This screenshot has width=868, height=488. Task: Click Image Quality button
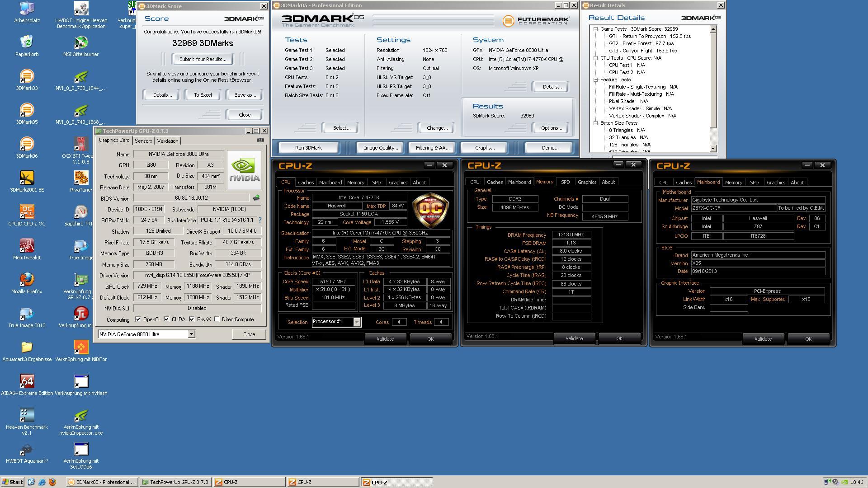(381, 148)
